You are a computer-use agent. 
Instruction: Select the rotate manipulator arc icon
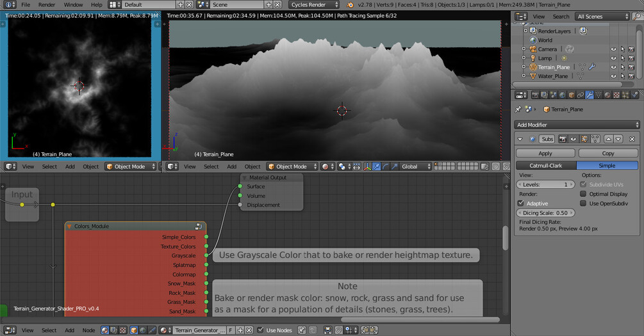click(385, 166)
